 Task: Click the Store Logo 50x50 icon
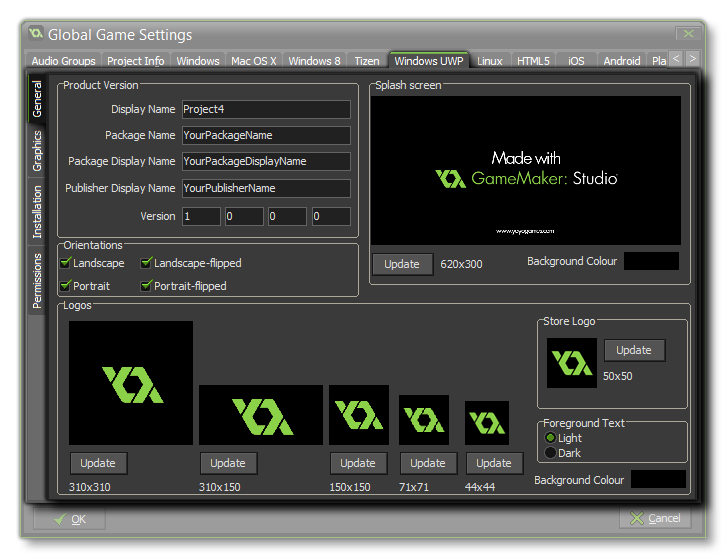coord(572,363)
